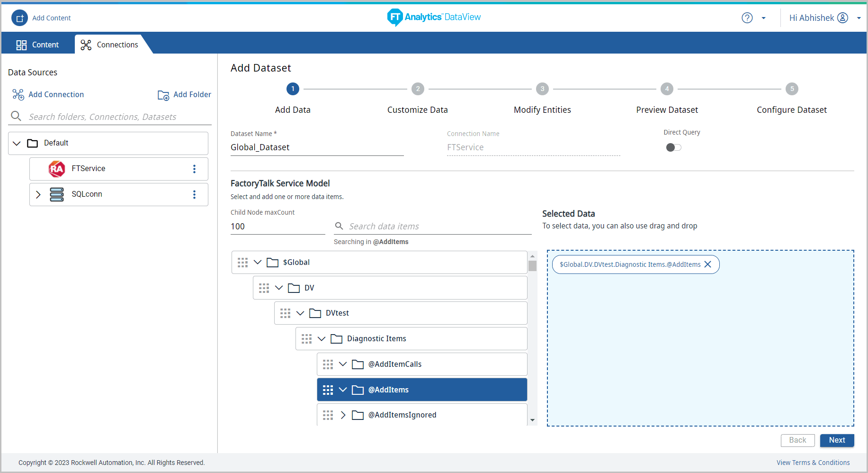Screen dimensions: 868x473
Task: Grab the Diagnostic Items drag handle
Action: pos(306,339)
